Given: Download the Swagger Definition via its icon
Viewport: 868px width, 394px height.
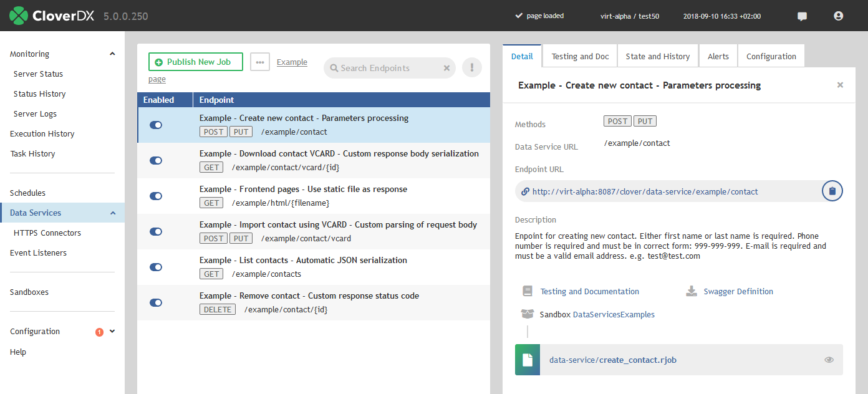Looking at the screenshot, I should coord(691,291).
